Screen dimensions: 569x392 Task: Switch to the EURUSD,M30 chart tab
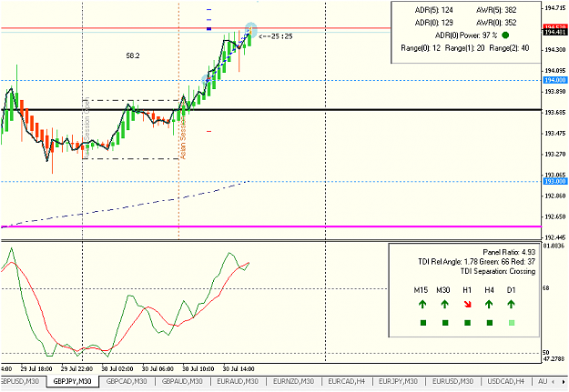(x=452, y=381)
